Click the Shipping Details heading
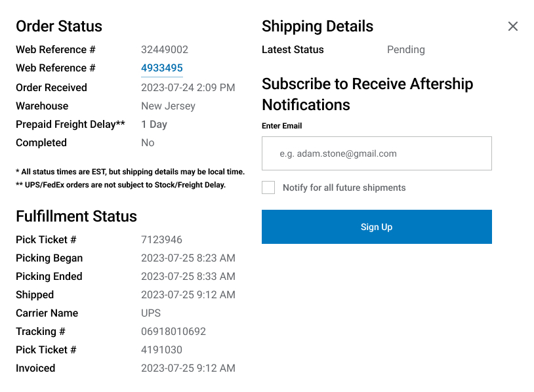Image resolution: width=534 pixels, height=392 pixels. click(x=318, y=26)
